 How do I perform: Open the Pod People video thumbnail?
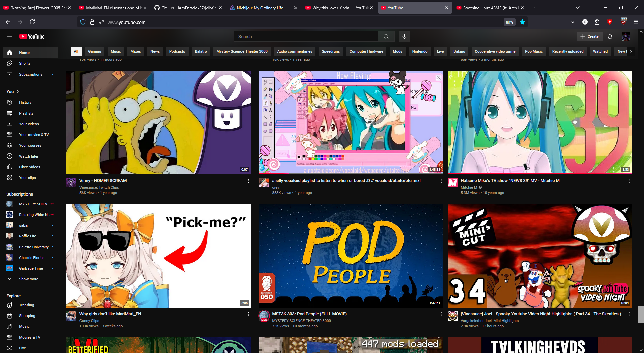[351, 256]
